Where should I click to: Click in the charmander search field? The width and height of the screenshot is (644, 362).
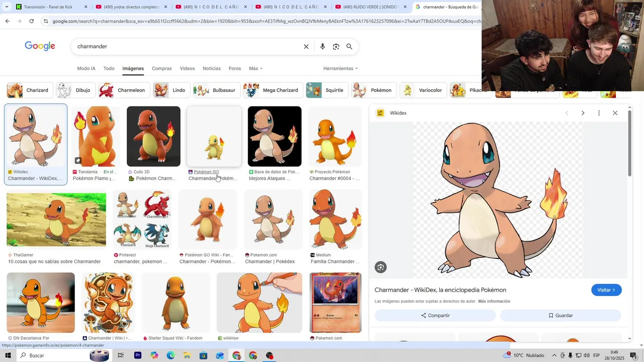coord(186,46)
